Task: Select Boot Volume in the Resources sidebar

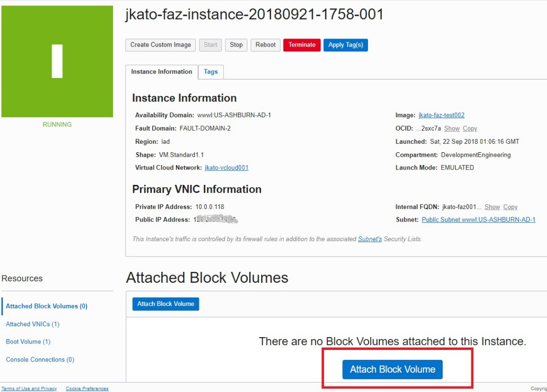Action: click(x=28, y=342)
